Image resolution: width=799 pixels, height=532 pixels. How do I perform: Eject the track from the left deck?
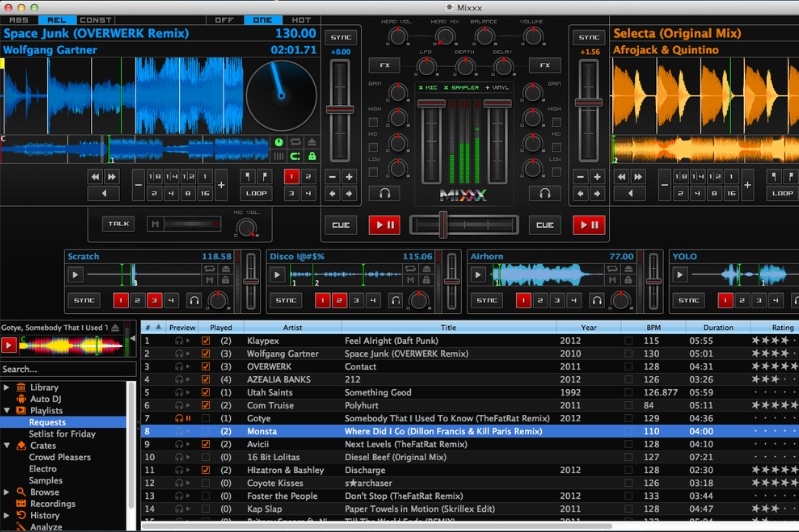tap(312, 142)
